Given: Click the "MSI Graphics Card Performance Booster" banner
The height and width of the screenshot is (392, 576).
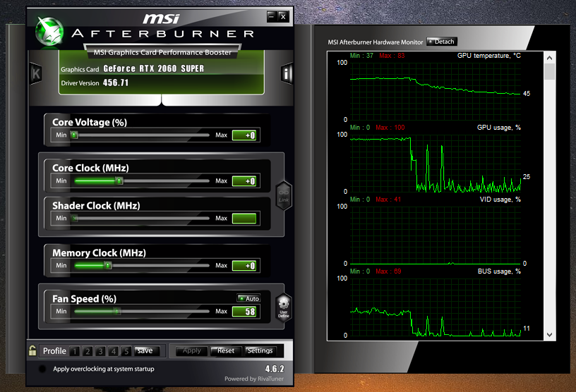Looking at the screenshot, I should coord(162,52).
